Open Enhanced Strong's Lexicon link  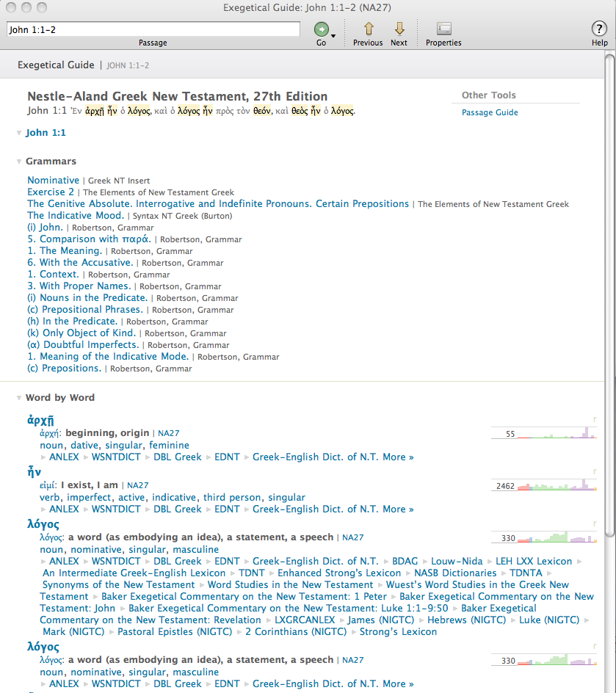coord(339,573)
